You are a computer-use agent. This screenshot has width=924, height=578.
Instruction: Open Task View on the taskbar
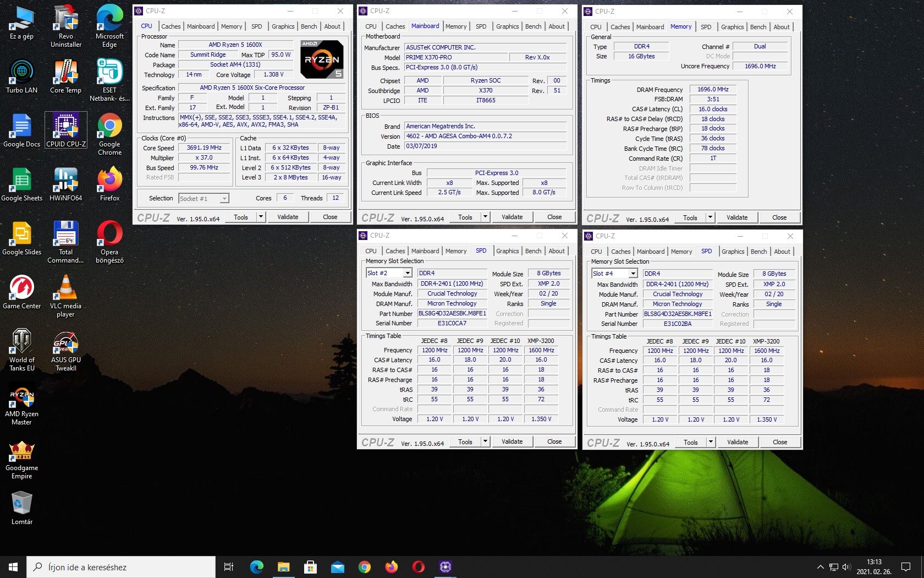pos(229,566)
